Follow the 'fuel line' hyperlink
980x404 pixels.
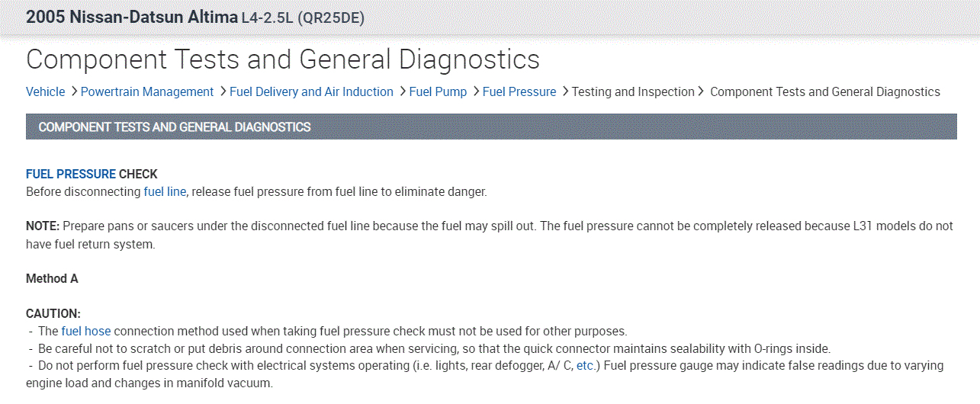pos(165,192)
